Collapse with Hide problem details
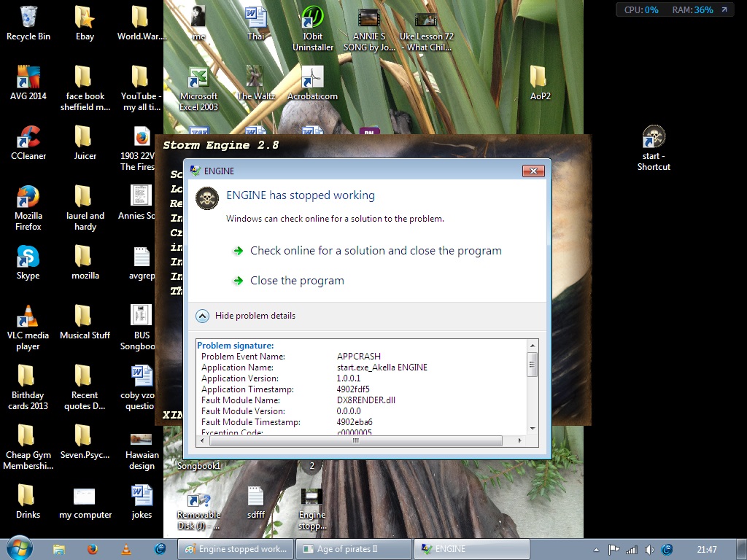The image size is (747, 560). pyautogui.click(x=246, y=316)
